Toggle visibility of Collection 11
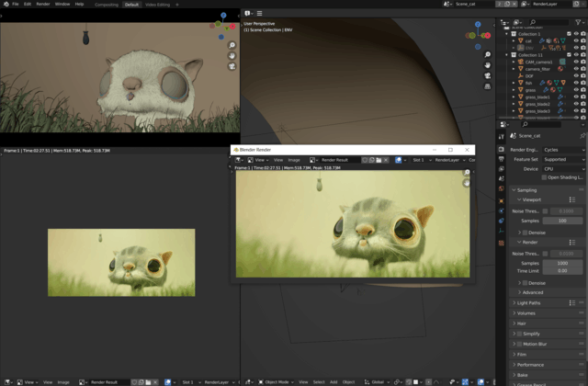The width and height of the screenshot is (588, 386). pyautogui.click(x=576, y=55)
